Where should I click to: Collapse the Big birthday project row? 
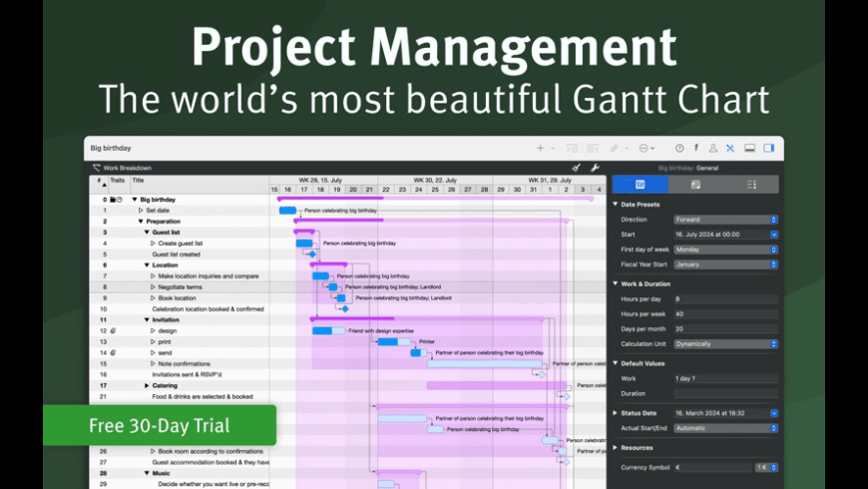click(x=135, y=200)
